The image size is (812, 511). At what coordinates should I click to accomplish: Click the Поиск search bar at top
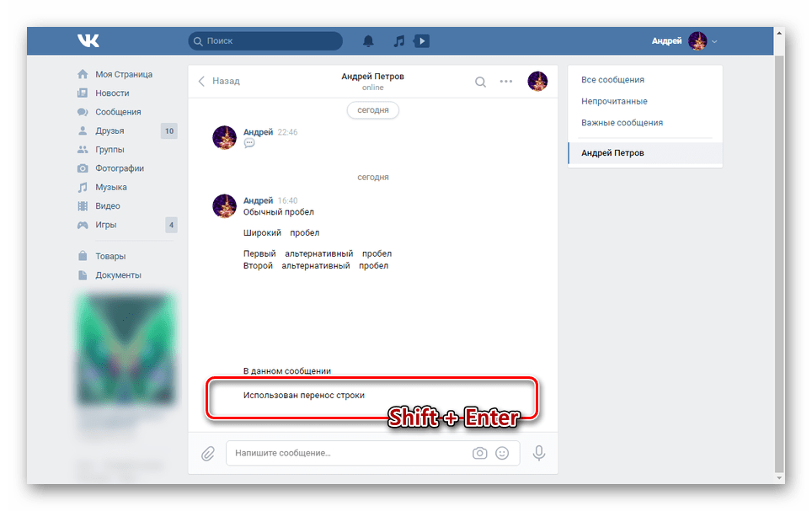click(264, 40)
